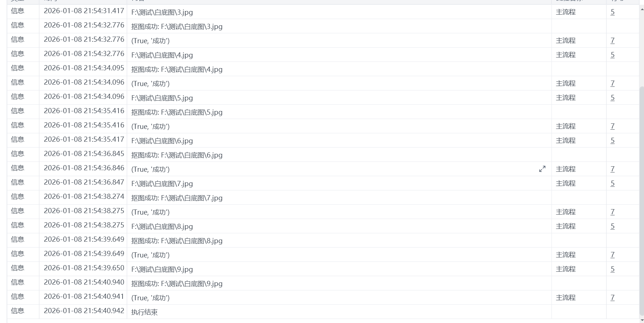Open line 7 link at 21:54:32.776

(613, 41)
